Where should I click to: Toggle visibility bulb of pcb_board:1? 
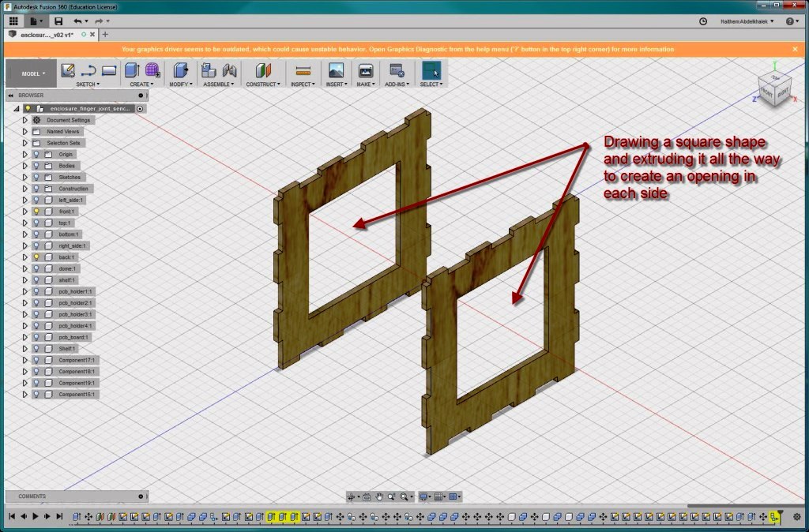36,337
